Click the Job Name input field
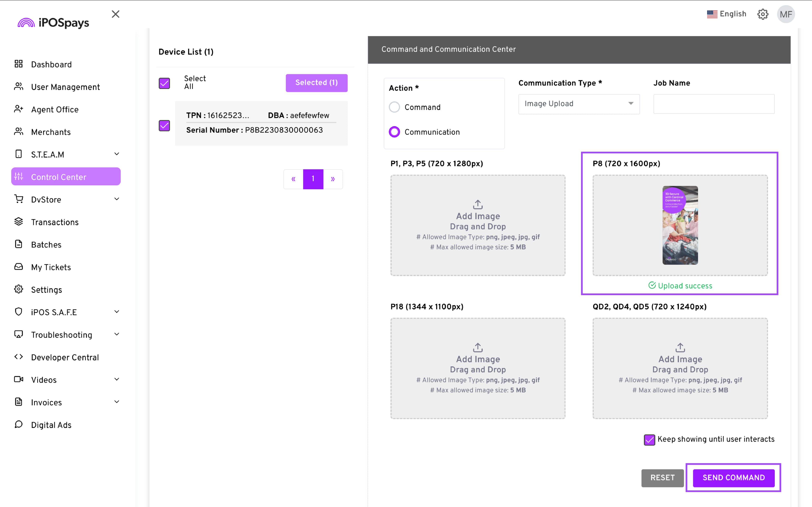This screenshot has height=507, width=812. [x=714, y=104]
